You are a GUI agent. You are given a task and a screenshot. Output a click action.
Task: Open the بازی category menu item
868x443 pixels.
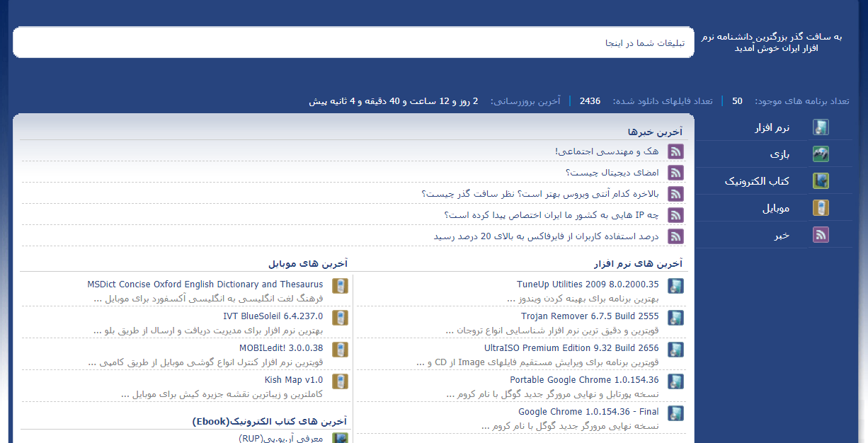click(x=780, y=154)
